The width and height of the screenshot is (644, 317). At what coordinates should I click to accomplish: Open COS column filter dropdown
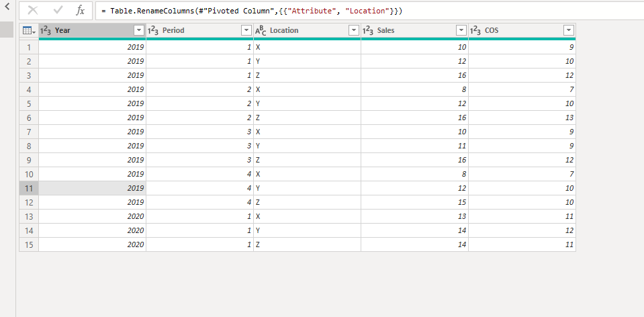pyautogui.click(x=569, y=30)
